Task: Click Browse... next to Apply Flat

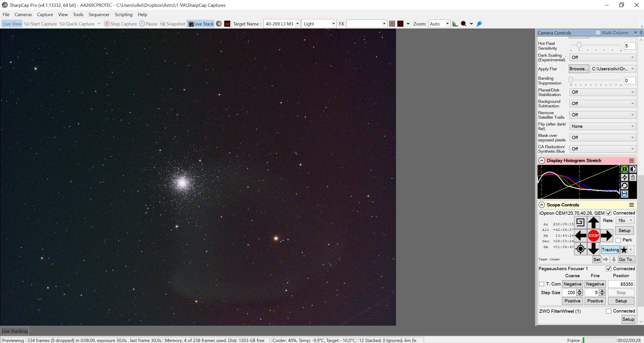Action: click(579, 69)
